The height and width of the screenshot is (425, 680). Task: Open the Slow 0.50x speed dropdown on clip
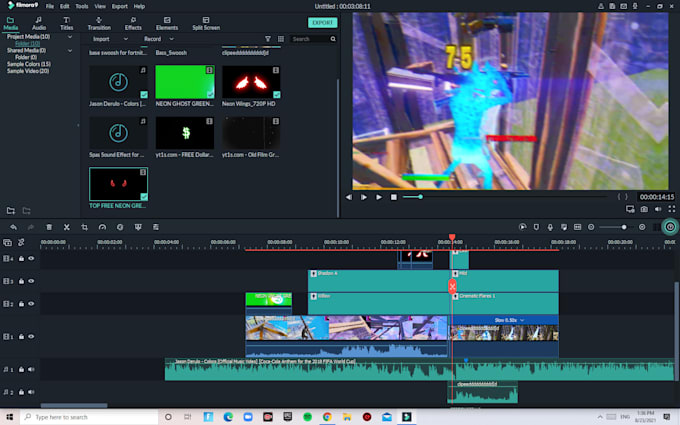point(522,320)
